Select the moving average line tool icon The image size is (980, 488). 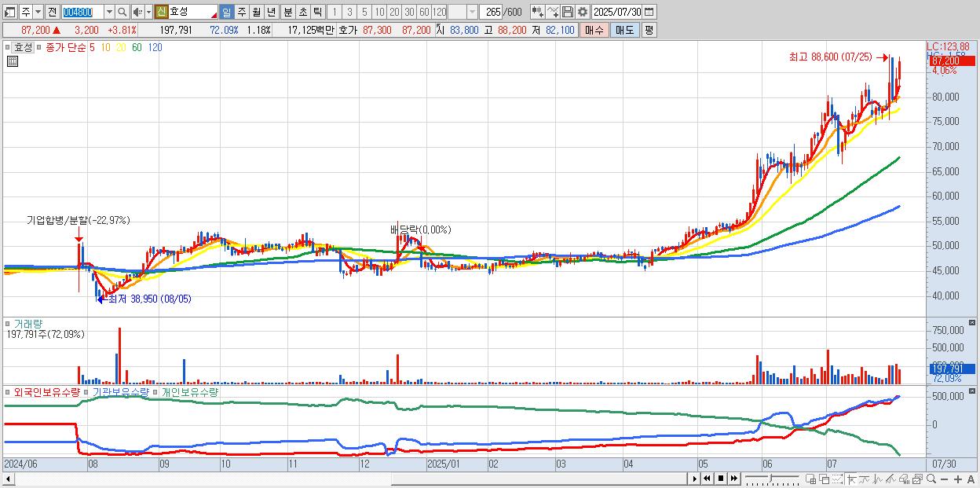864,479
